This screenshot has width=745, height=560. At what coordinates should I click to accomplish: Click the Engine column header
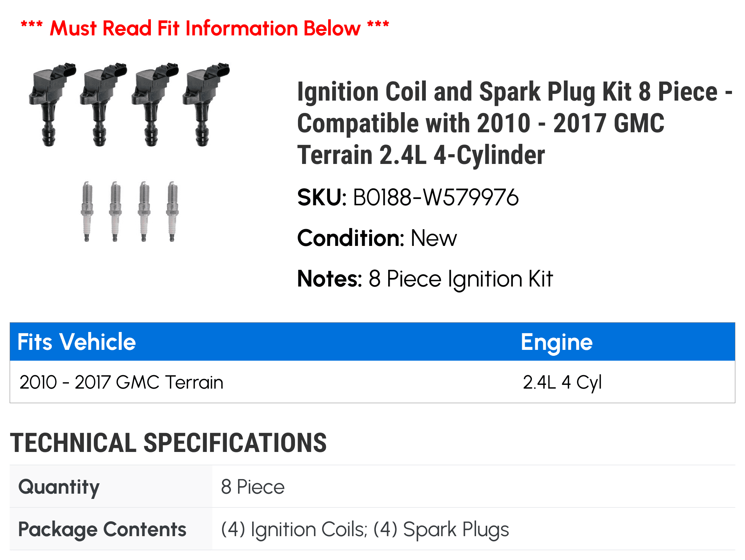tap(557, 342)
